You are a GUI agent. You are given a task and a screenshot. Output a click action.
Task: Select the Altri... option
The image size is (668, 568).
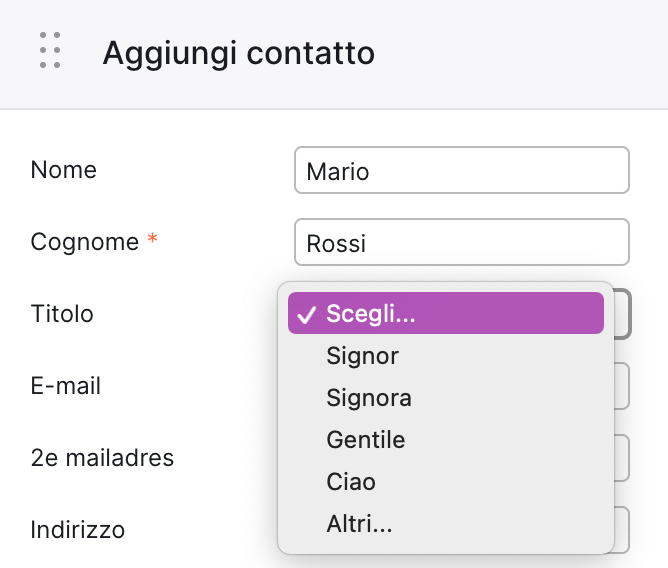(x=446, y=523)
